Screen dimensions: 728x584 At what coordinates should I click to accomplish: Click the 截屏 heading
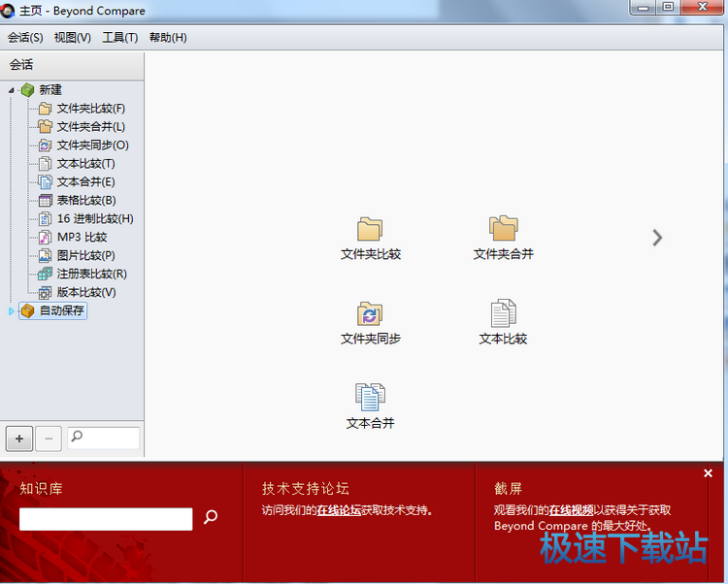509,488
